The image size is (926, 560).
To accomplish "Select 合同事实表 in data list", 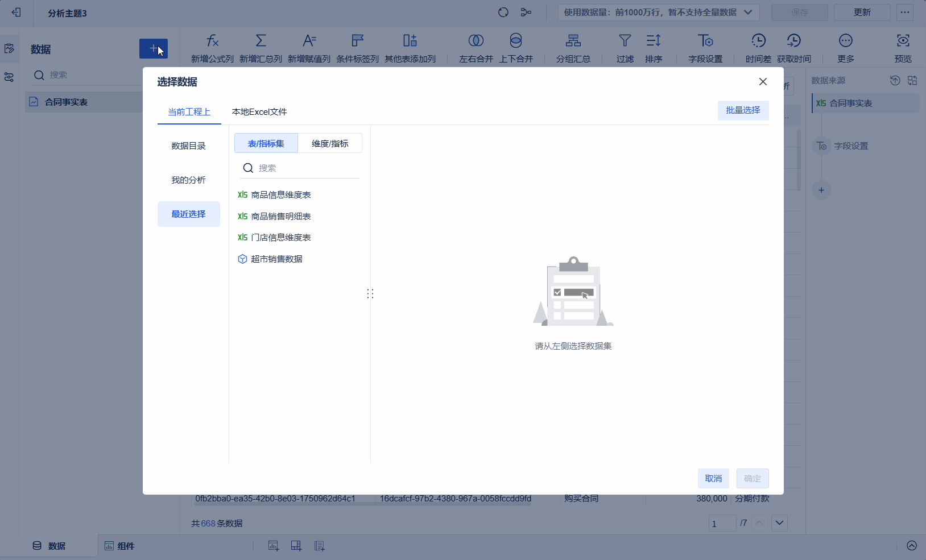I will coord(84,102).
